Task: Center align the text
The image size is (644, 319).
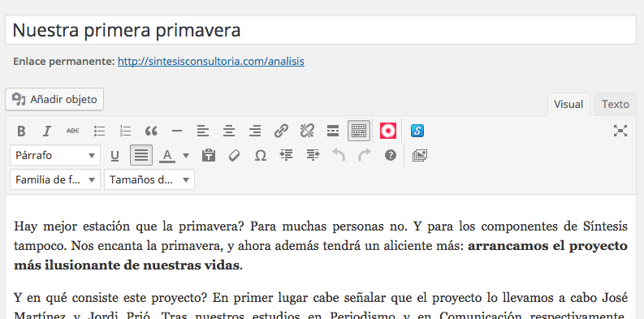Action: coord(229,131)
